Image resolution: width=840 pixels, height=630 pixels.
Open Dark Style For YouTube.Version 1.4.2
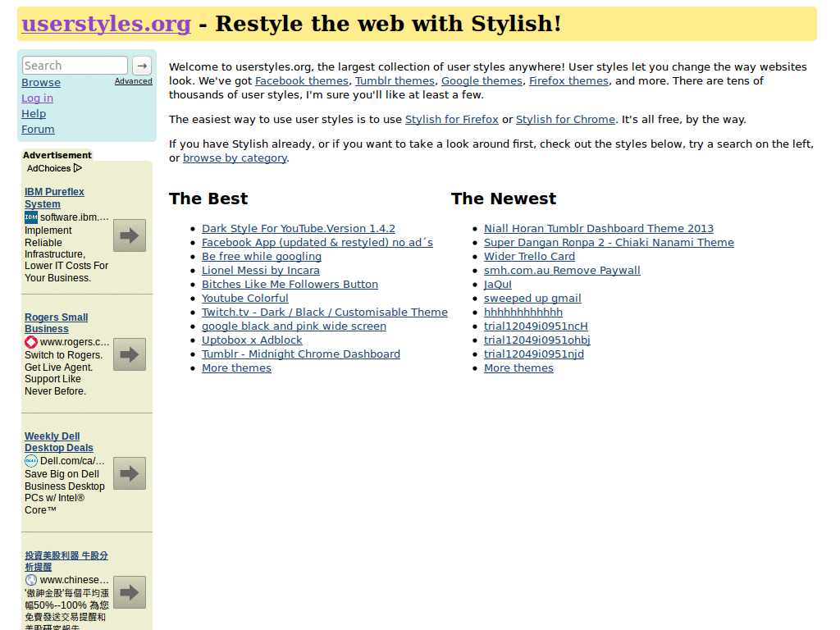[x=299, y=229]
